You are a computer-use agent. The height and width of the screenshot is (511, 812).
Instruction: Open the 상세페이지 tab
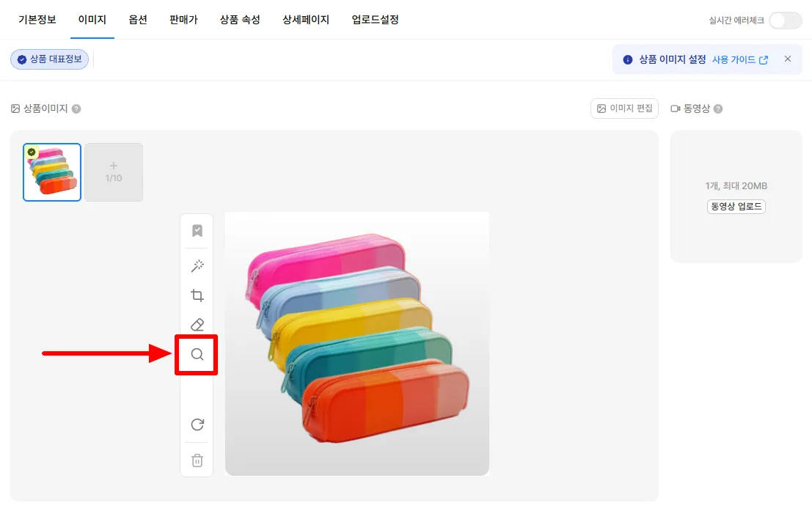306,20
